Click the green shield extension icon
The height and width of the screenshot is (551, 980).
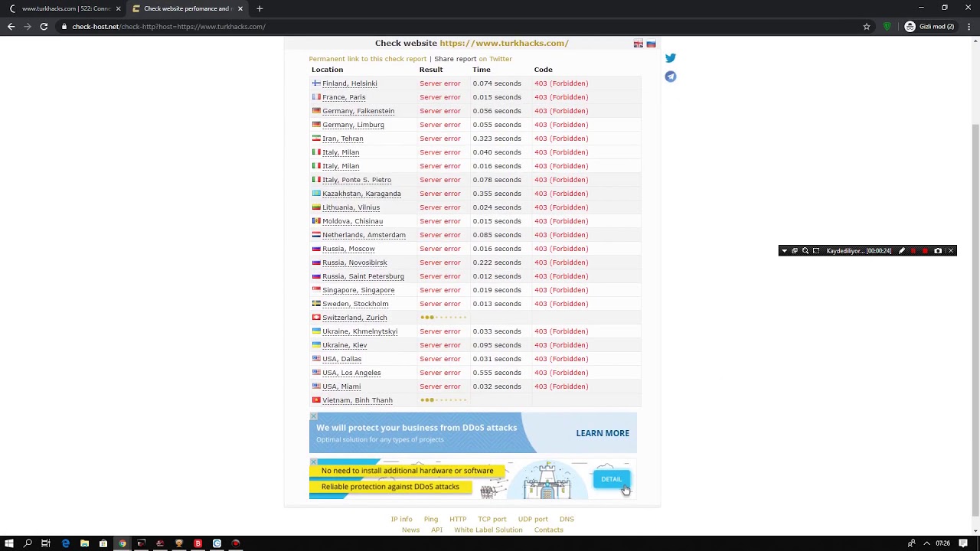[887, 27]
